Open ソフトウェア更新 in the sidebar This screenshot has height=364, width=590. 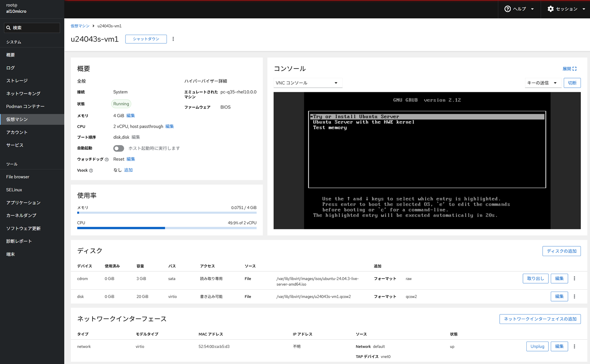(32, 228)
